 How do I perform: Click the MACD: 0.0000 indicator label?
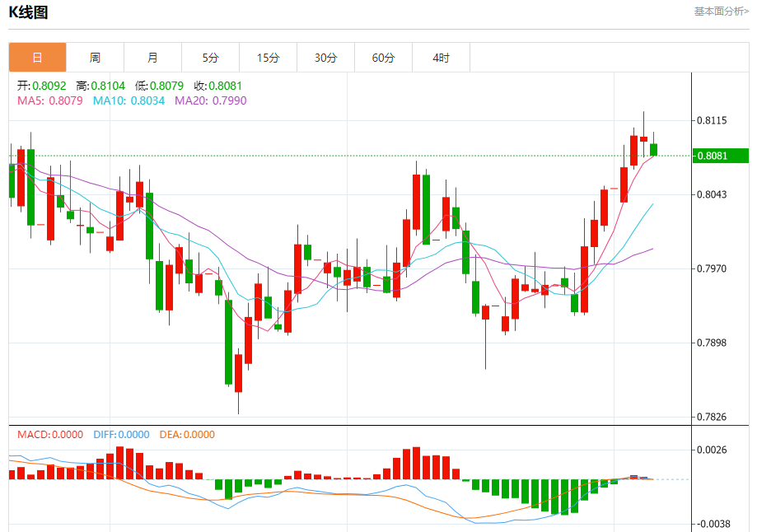(50, 434)
